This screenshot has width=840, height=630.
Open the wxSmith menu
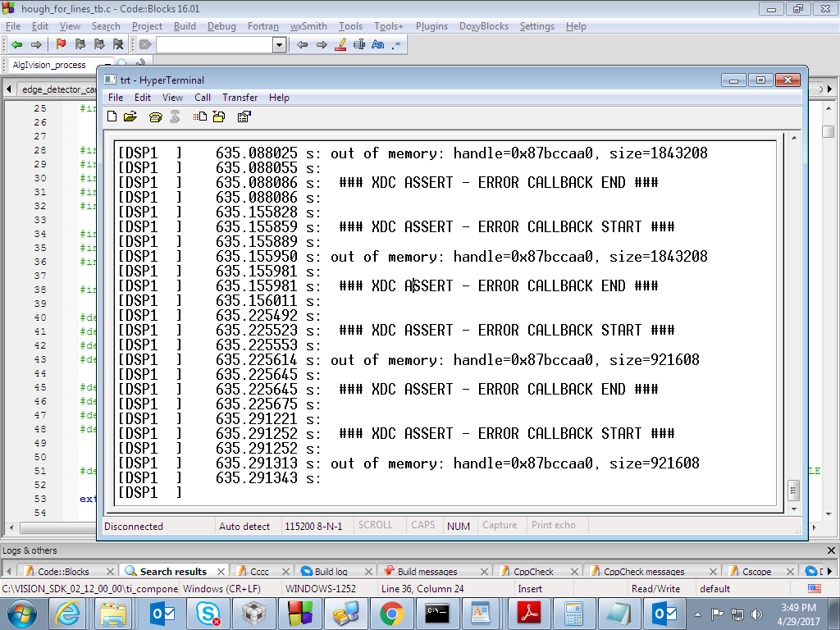(308, 26)
